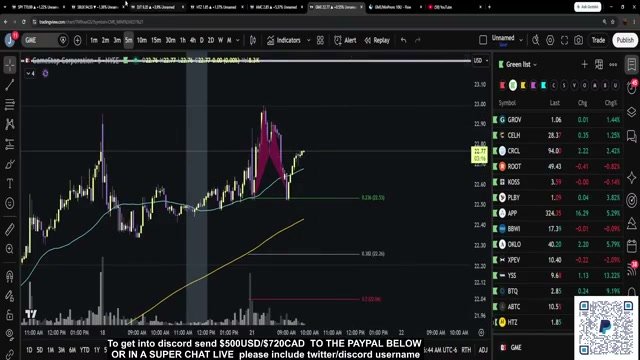The width and height of the screenshot is (640, 360).
Task: Toggle hide all drawings eye icon
Action: pos(10,335)
